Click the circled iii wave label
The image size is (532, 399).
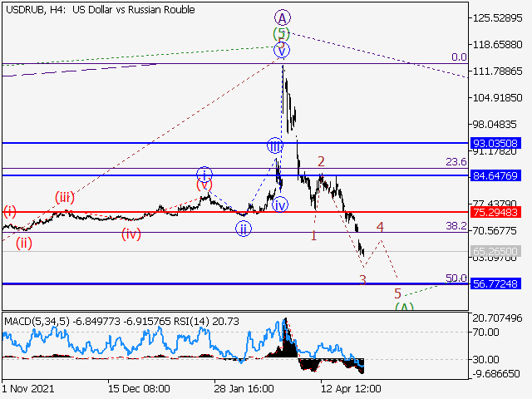(x=275, y=146)
